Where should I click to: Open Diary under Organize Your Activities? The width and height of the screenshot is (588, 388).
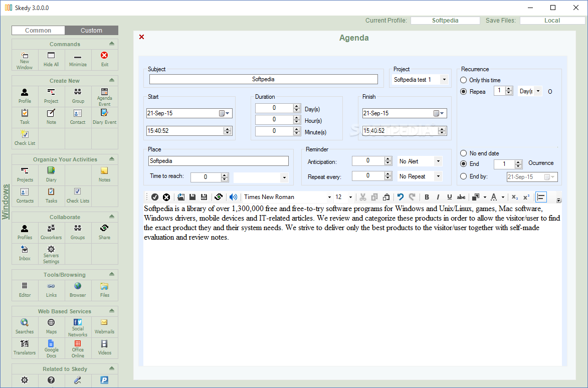[51, 174]
